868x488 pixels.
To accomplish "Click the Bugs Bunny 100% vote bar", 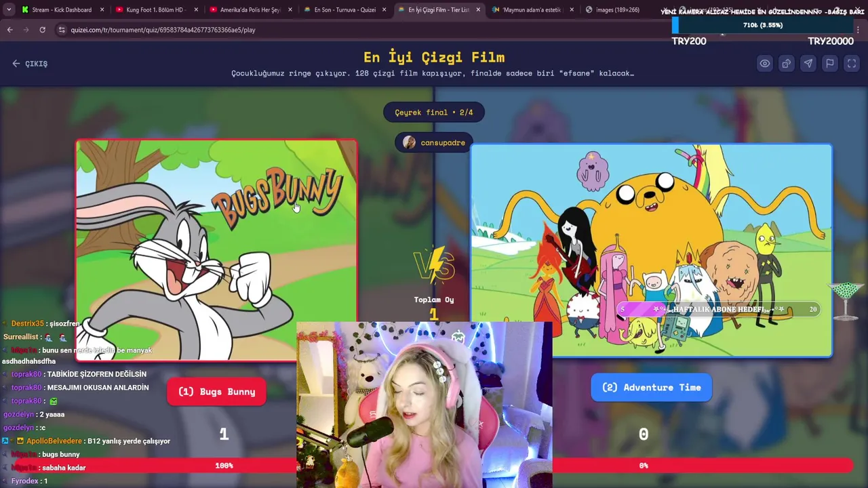I will (x=155, y=466).
